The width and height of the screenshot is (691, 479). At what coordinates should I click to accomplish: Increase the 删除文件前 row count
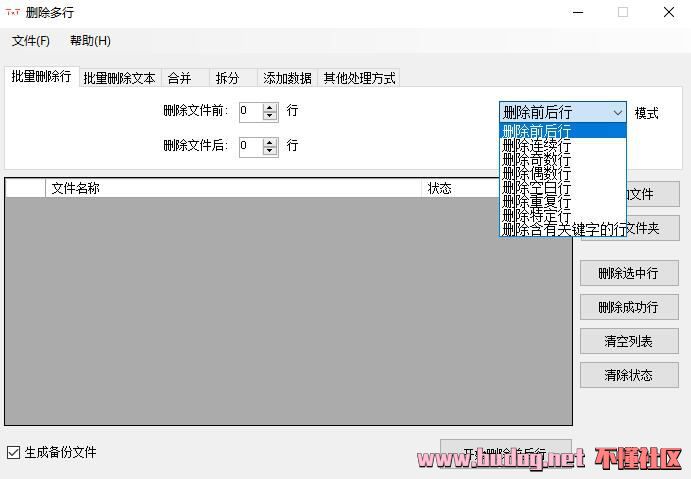pos(270,107)
